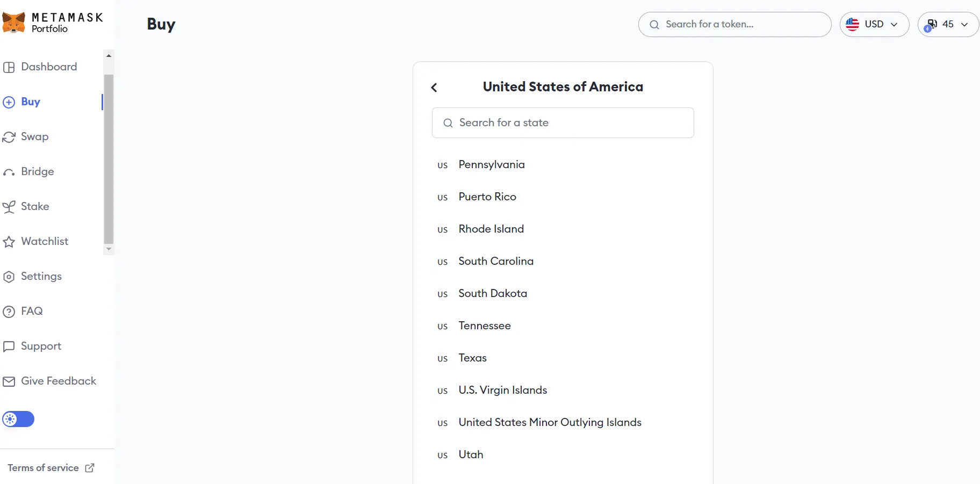Click the sidebar scroll down arrow
Screen dimensions: 980x484
(109, 249)
